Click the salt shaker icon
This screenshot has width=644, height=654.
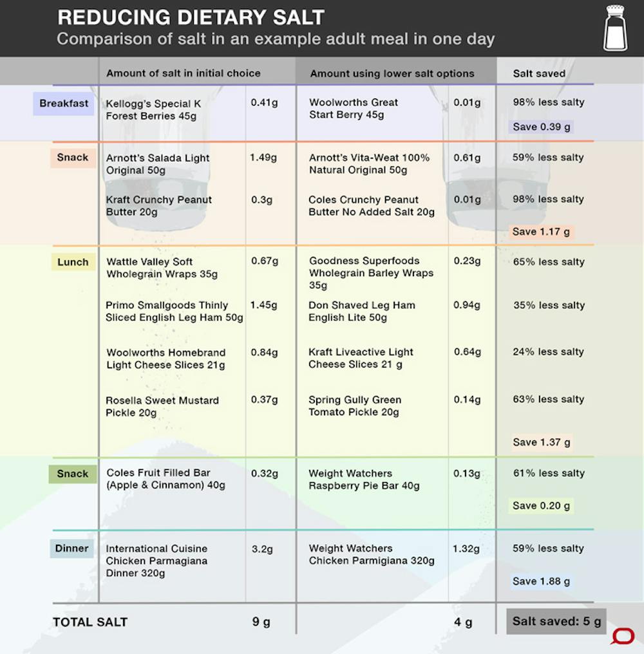pyautogui.click(x=614, y=28)
